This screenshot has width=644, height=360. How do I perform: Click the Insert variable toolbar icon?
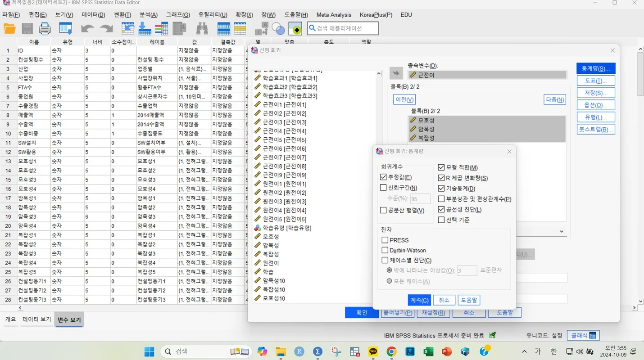coord(240,29)
